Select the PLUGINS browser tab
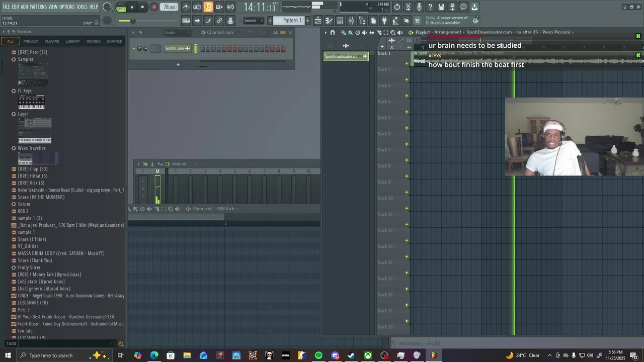Screen dimensions: 644x362 pyautogui.click(x=52, y=41)
